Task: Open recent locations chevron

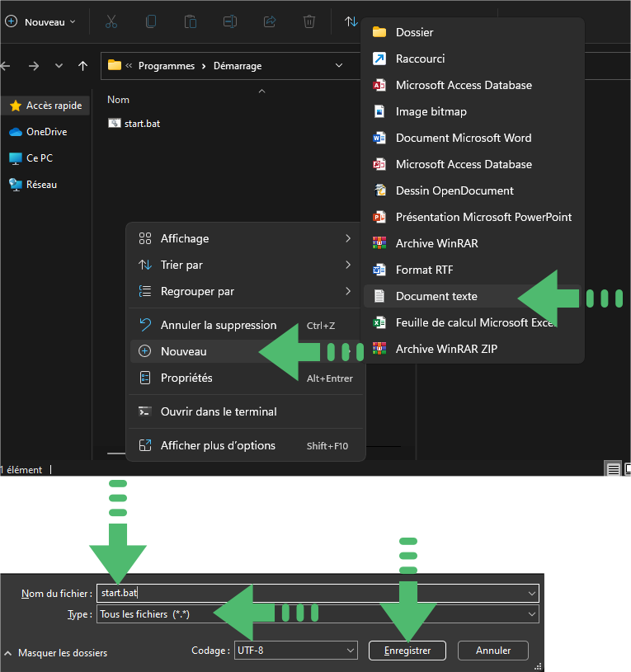Action: click(x=59, y=66)
